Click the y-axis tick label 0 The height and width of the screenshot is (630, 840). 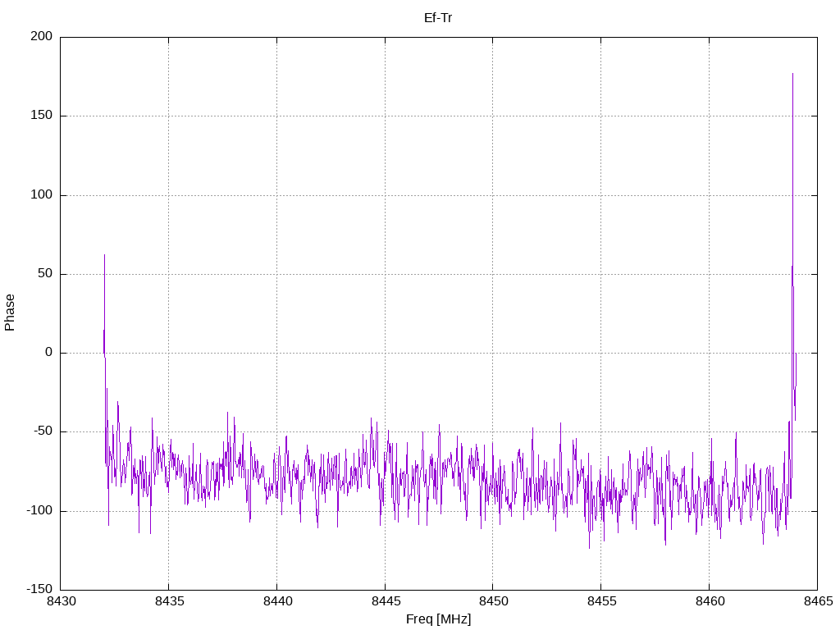tap(48, 352)
